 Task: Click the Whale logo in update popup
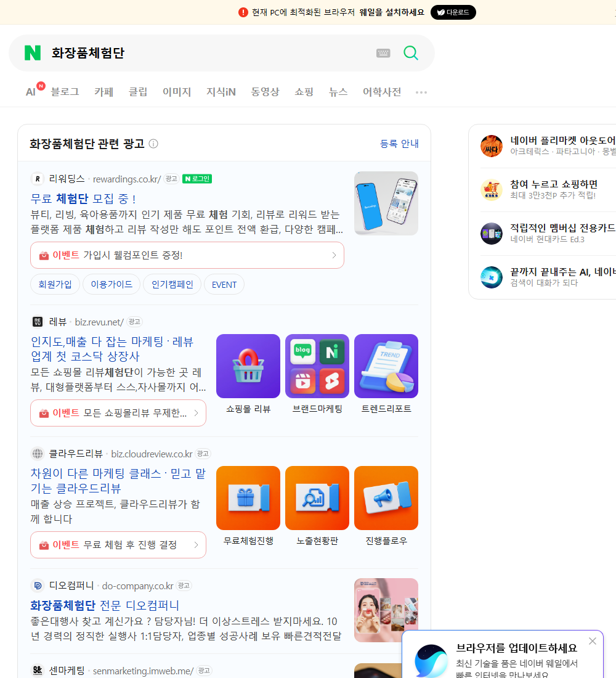431,661
